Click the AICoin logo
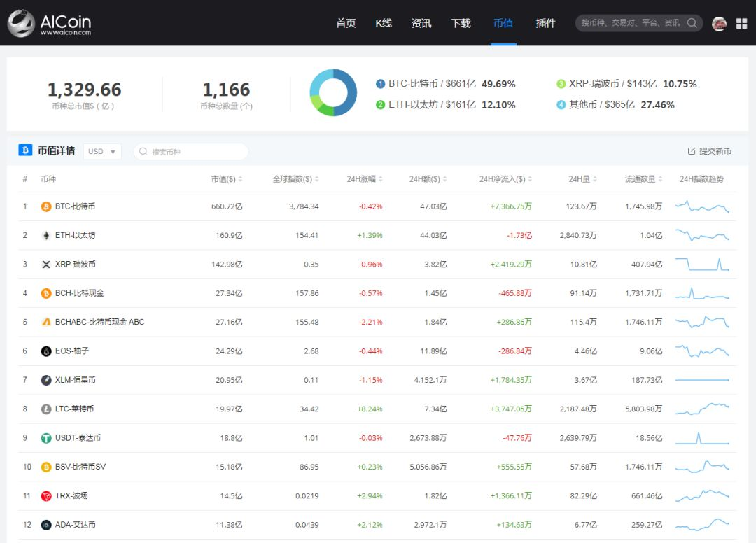 (49, 23)
